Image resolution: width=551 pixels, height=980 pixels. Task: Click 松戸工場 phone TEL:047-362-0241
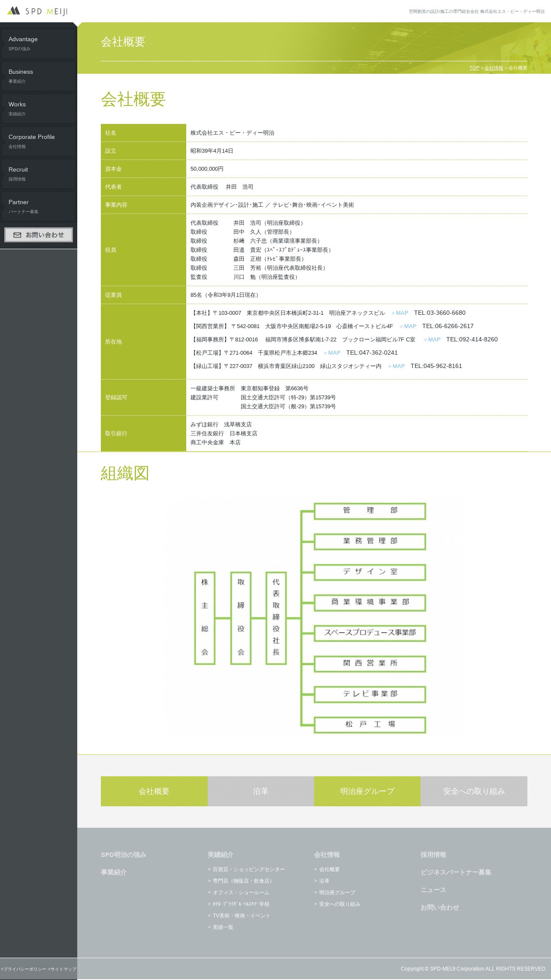[372, 353]
